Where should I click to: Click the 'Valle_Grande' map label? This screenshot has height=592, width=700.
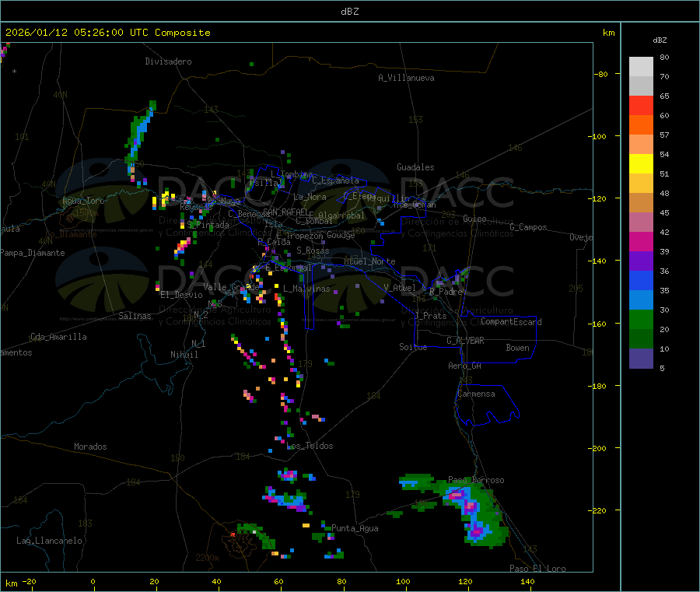[231, 287]
